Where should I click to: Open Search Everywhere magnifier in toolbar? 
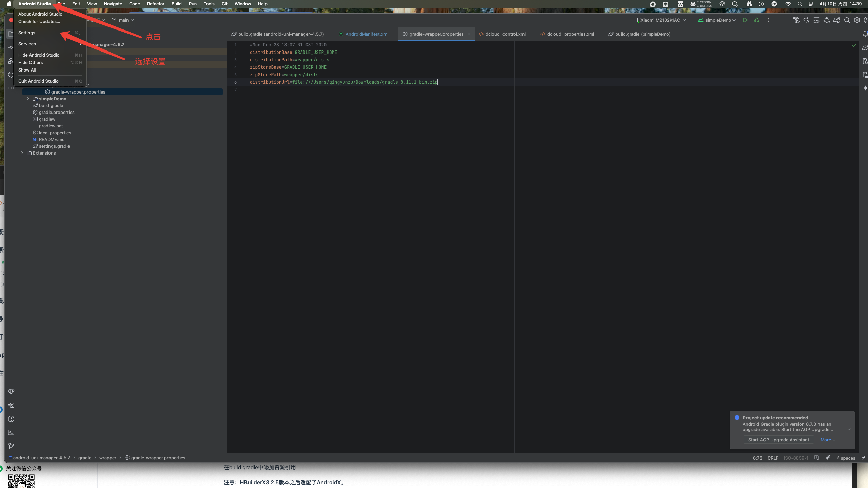point(847,20)
